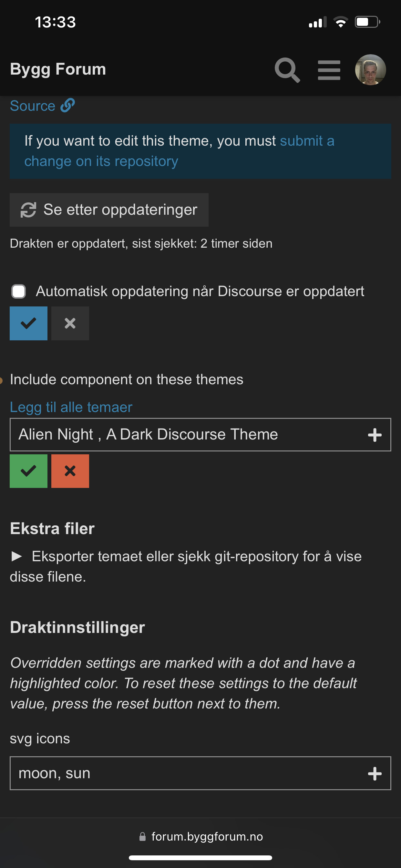Open the user profile avatar

point(370,70)
